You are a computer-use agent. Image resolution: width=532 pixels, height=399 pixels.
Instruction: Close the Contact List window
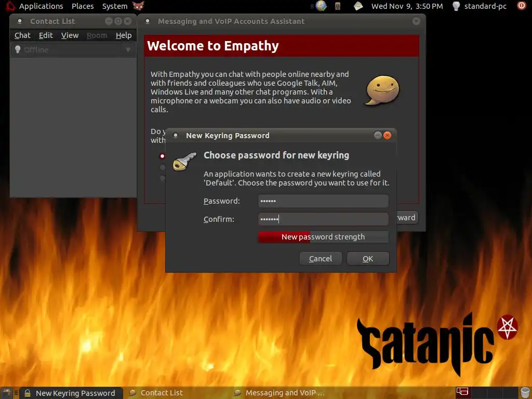pyautogui.click(x=128, y=21)
